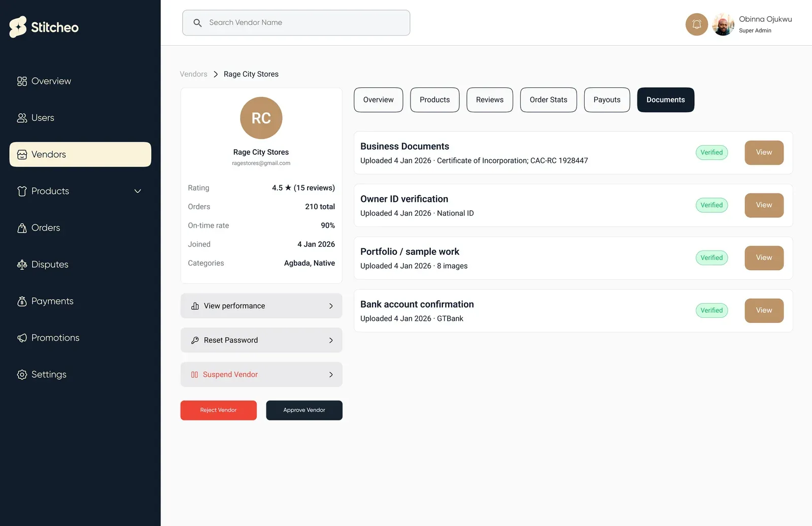812x526 pixels.
Task: Click the Overview grid icon in sidebar
Action: coord(22,81)
